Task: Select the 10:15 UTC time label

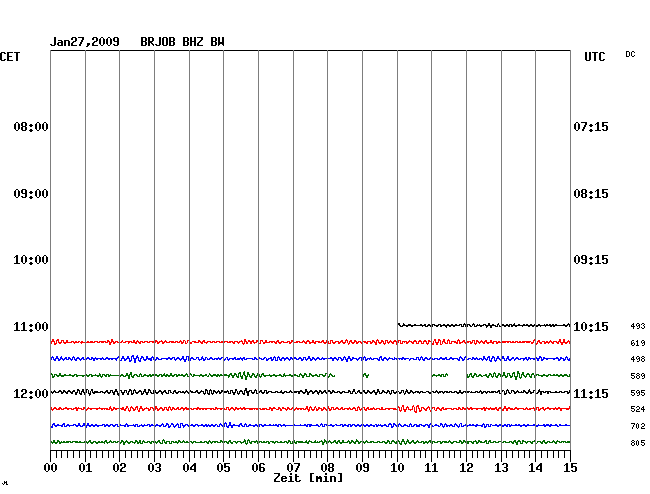Action: click(x=591, y=327)
